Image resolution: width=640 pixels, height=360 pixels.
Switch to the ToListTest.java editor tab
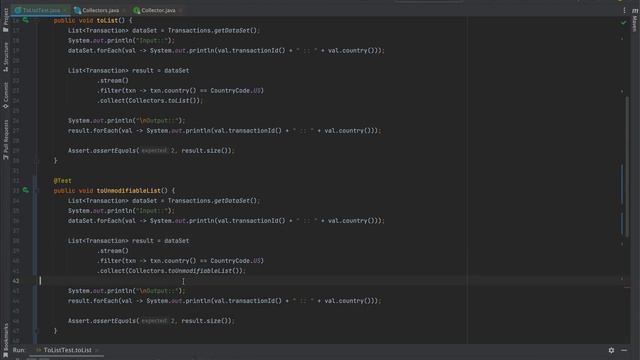click(x=41, y=10)
